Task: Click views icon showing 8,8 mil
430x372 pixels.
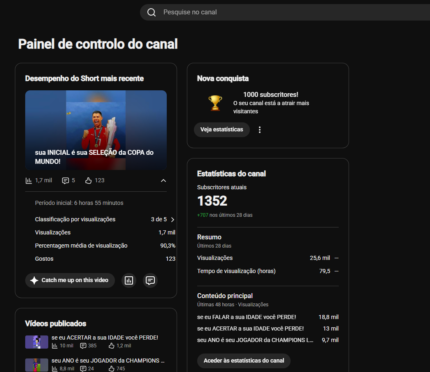Action: pyautogui.click(x=55, y=369)
